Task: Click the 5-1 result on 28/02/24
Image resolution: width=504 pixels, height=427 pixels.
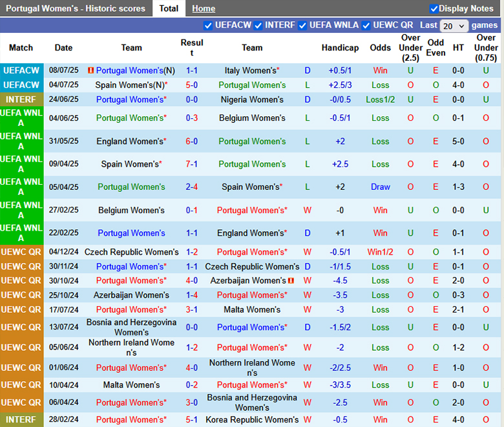Action: click(x=191, y=420)
